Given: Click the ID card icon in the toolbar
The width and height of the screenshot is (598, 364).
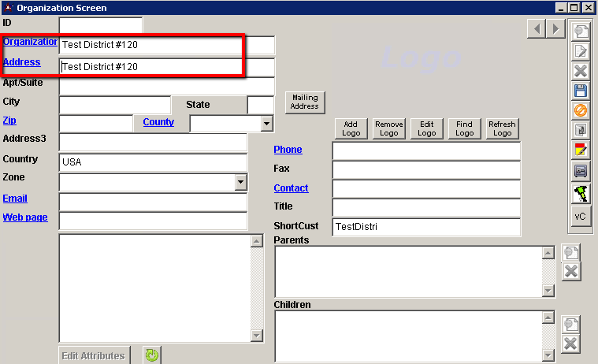Looking at the screenshot, I should 580,170.
